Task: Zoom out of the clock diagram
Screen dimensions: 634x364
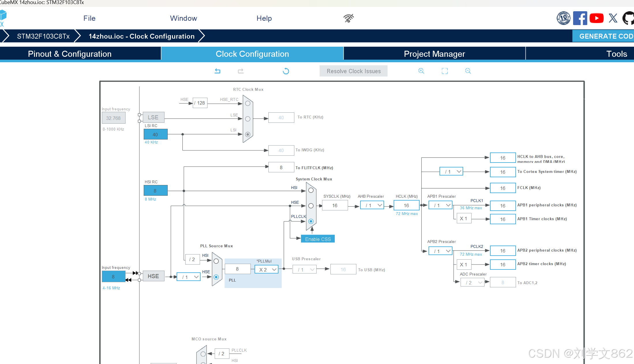Action: click(x=468, y=71)
